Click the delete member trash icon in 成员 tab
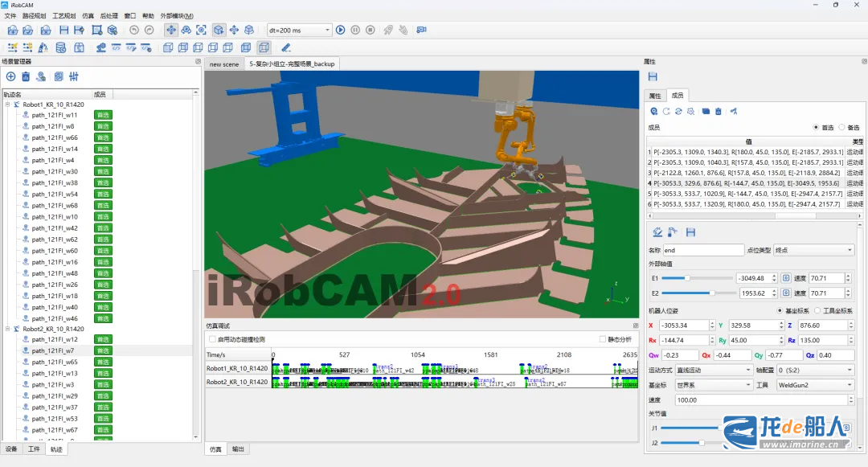The image size is (868, 467). tap(719, 111)
